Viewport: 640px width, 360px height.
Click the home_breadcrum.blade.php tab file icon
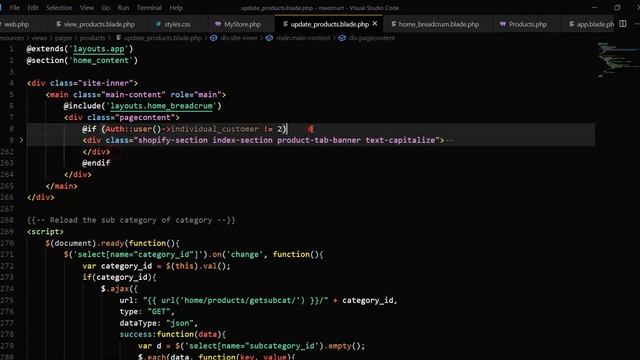[393, 24]
